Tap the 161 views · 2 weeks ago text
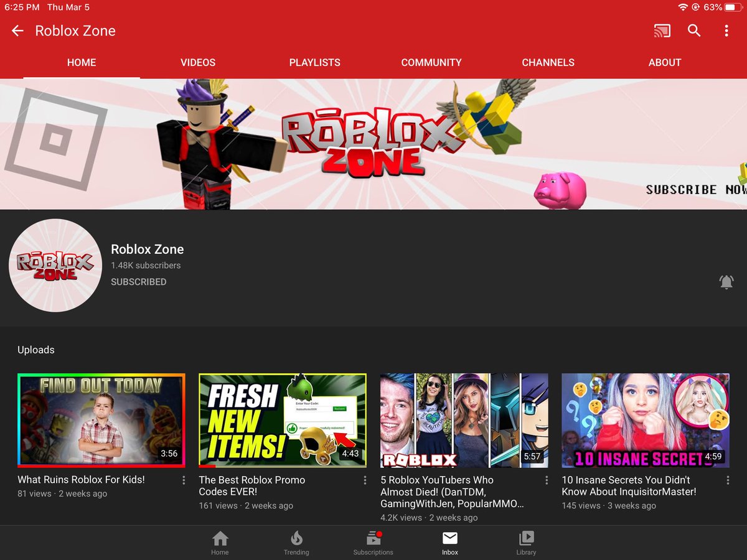 (x=246, y=505)
